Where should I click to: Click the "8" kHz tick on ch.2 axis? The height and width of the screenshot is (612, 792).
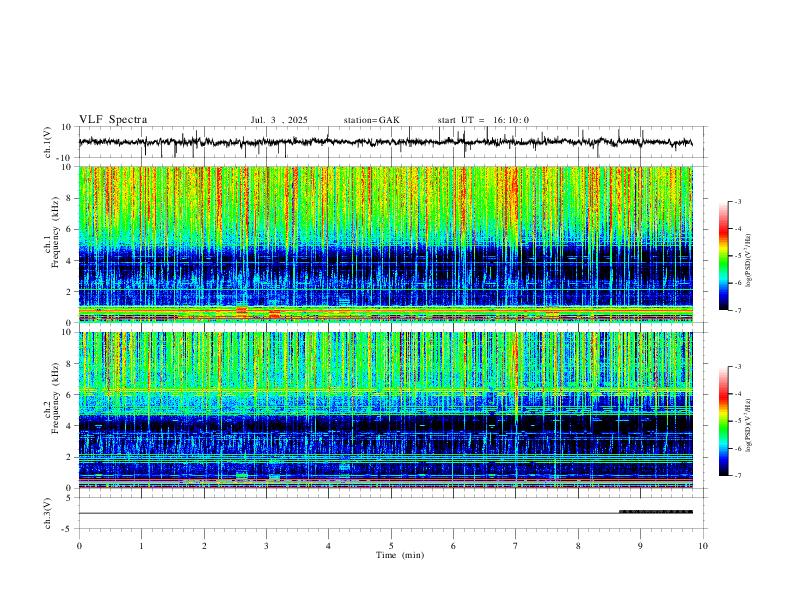[69, 364]
